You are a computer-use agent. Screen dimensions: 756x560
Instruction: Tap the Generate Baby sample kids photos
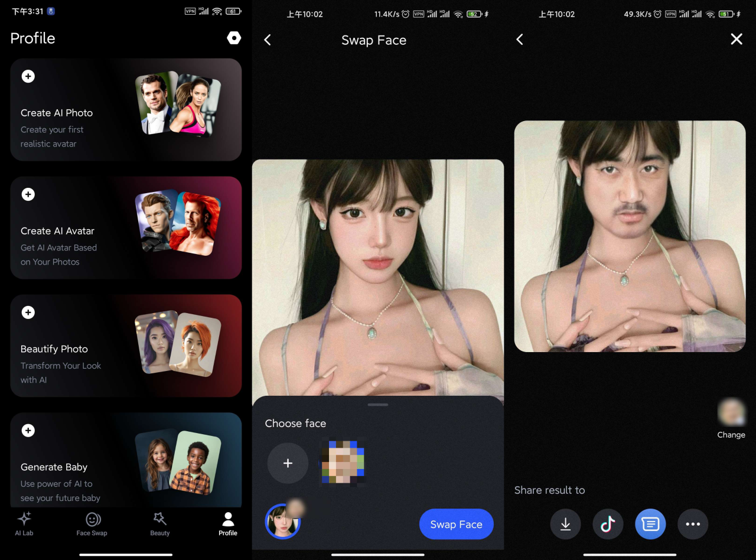pyautogui.click(x=178, y=461)
